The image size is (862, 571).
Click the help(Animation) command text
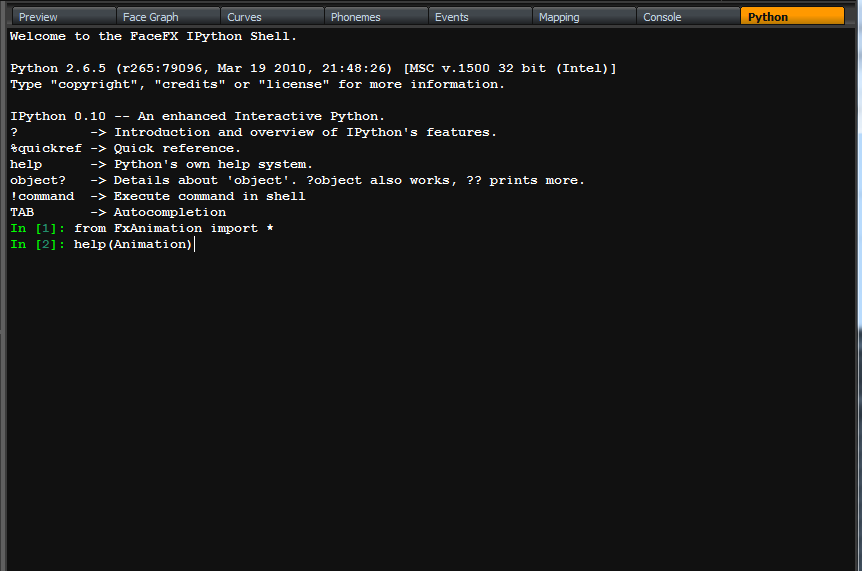coord(133,244)
